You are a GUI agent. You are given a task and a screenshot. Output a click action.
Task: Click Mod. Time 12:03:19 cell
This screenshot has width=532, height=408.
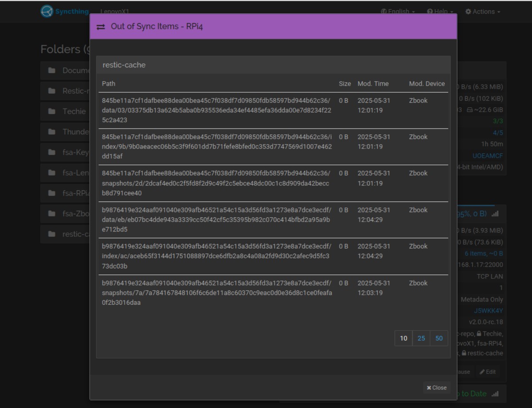[x=374, y=288]
